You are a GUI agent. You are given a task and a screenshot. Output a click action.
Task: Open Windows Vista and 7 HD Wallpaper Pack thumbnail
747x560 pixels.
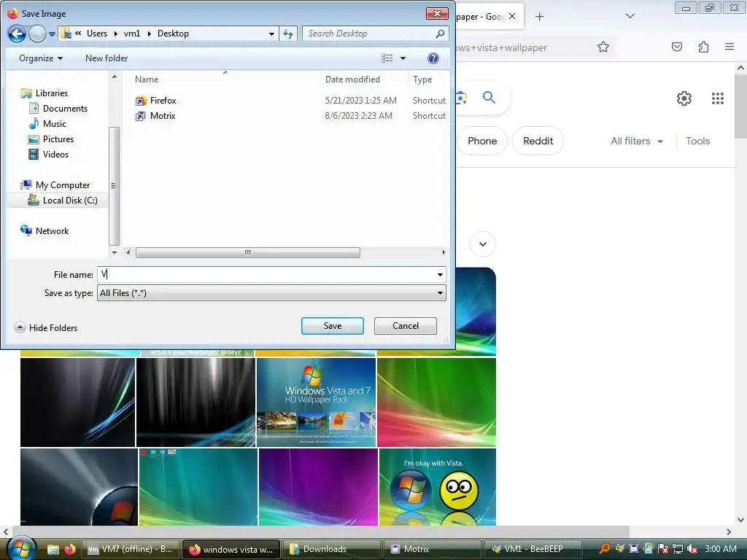pos(316,402)
